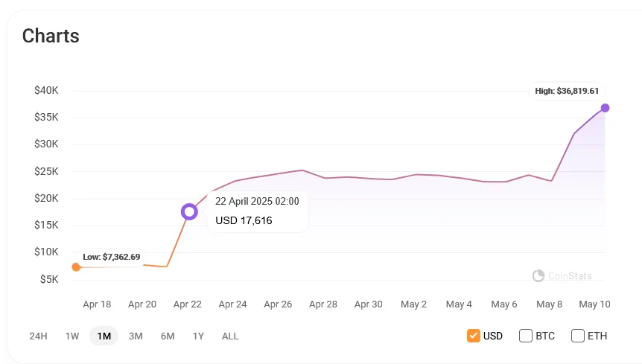Uncheck the USD currency checkbox
Image resolution: width=642 pixels, height=364 pixels.
tap(474, 336)
